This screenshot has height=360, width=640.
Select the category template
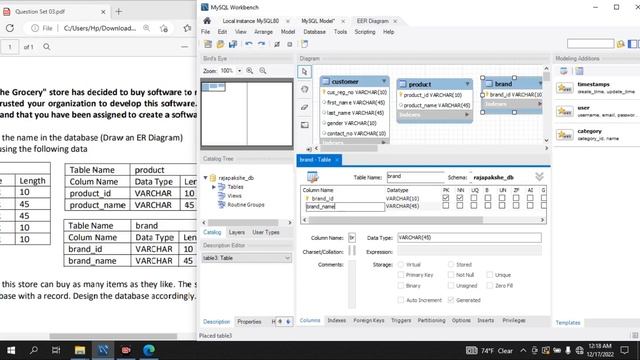pos(596,134)
